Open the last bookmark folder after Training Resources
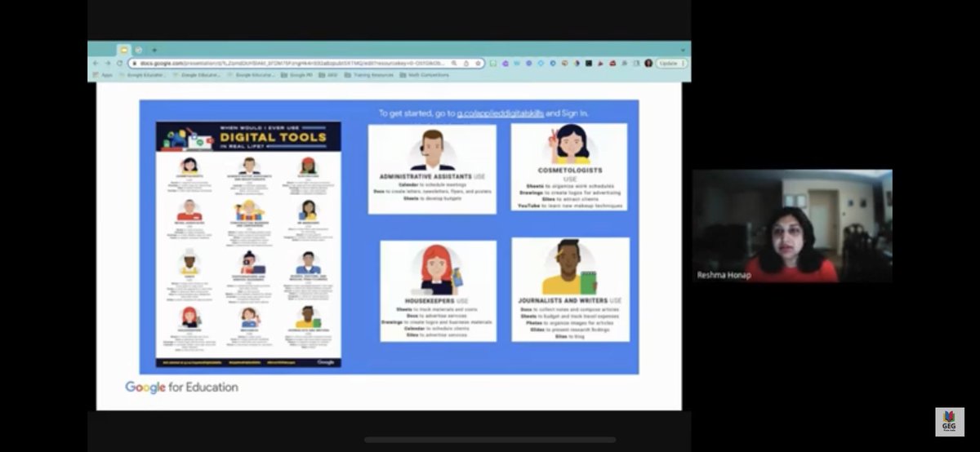This screenshot has width=980, height=452. pos(424,75)
